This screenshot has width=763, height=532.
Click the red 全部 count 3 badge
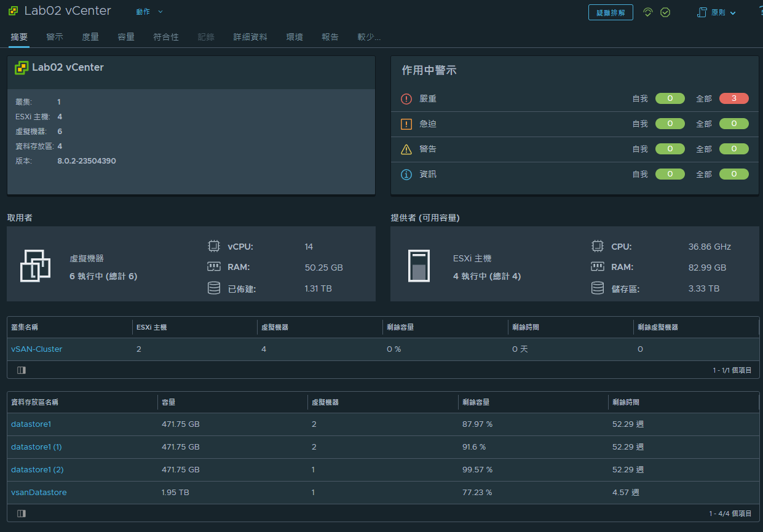pos(734,98)
